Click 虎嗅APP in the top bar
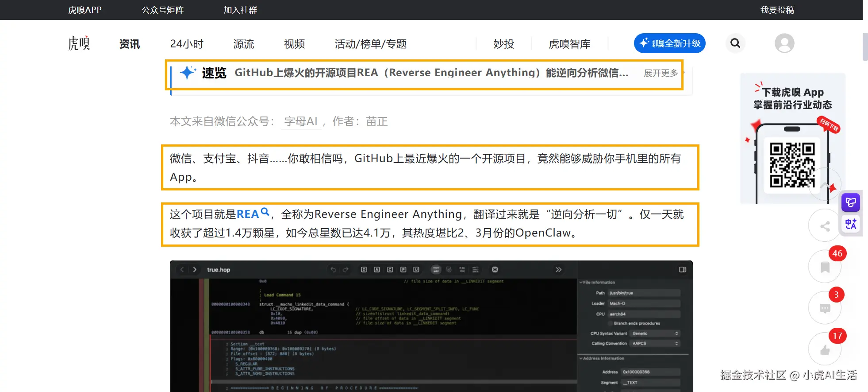This screenshot has height=392, width=868. (x=85, y=10)
